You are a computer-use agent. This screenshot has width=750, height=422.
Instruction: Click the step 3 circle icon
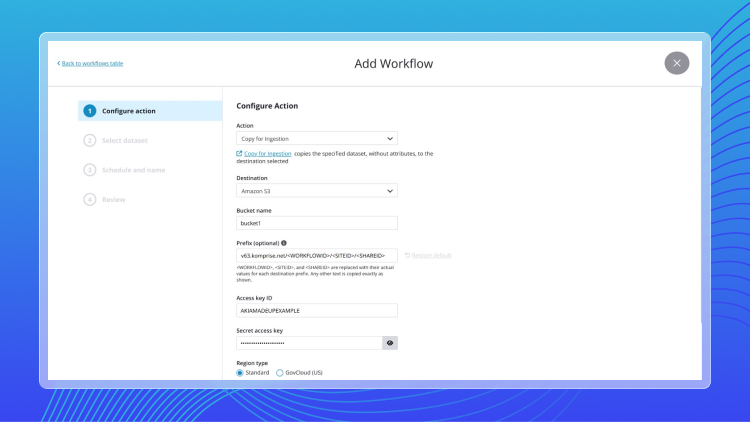(90, 170)
